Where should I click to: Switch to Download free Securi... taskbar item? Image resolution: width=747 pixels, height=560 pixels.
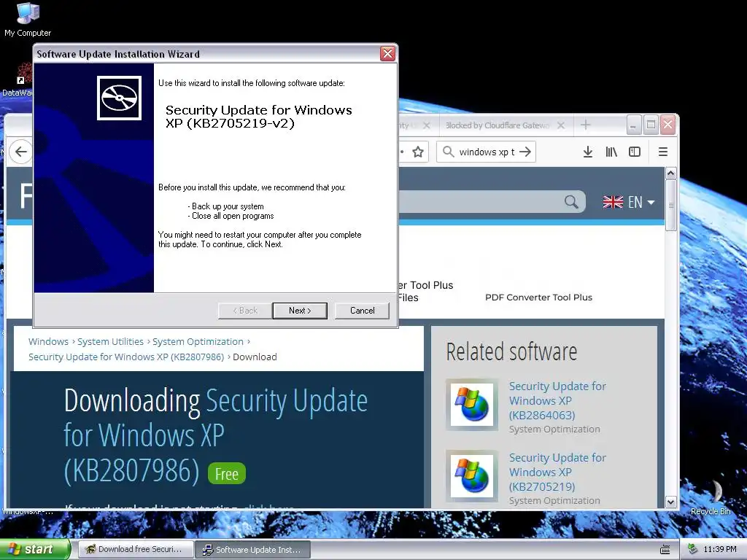[x=136, y=549]
